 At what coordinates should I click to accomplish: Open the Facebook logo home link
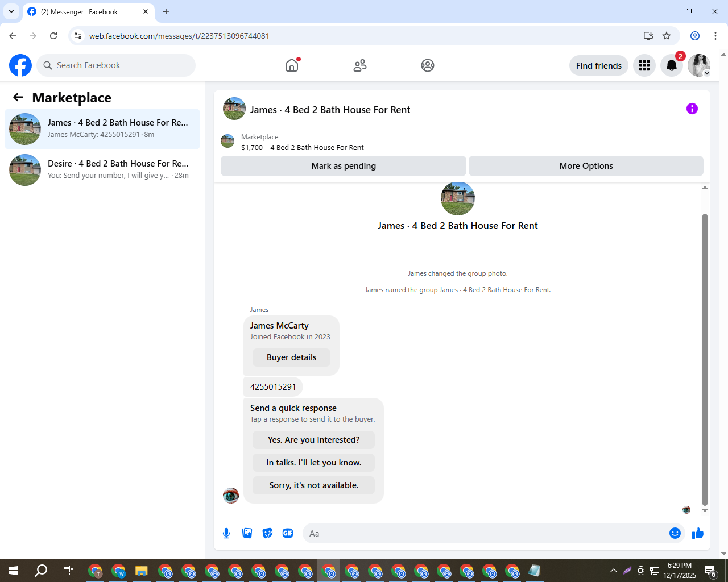pos(20,65)
